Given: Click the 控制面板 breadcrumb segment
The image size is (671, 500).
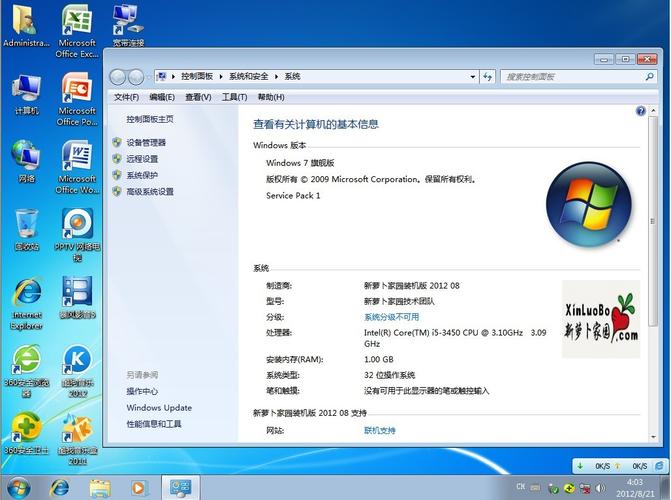Looking at the screenshot, I should (x=197, y=77).
